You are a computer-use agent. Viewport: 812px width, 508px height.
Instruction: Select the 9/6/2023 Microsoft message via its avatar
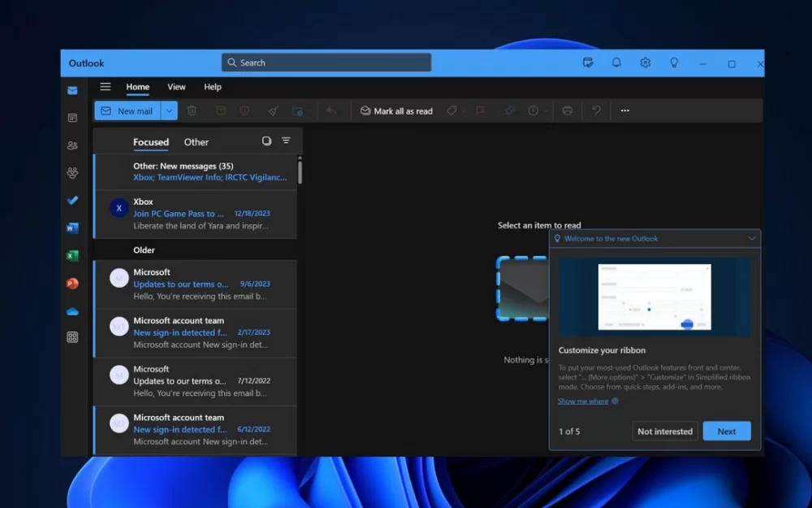click(119, 278)
